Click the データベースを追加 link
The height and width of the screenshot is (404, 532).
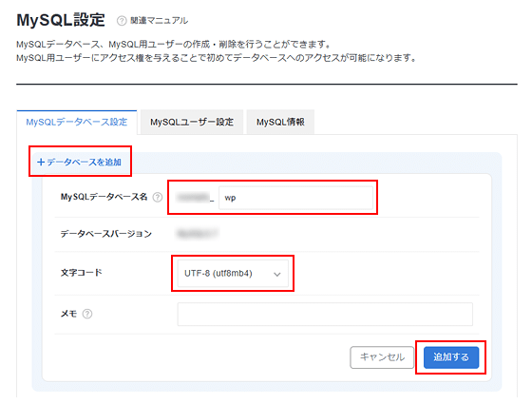[80, 162]
